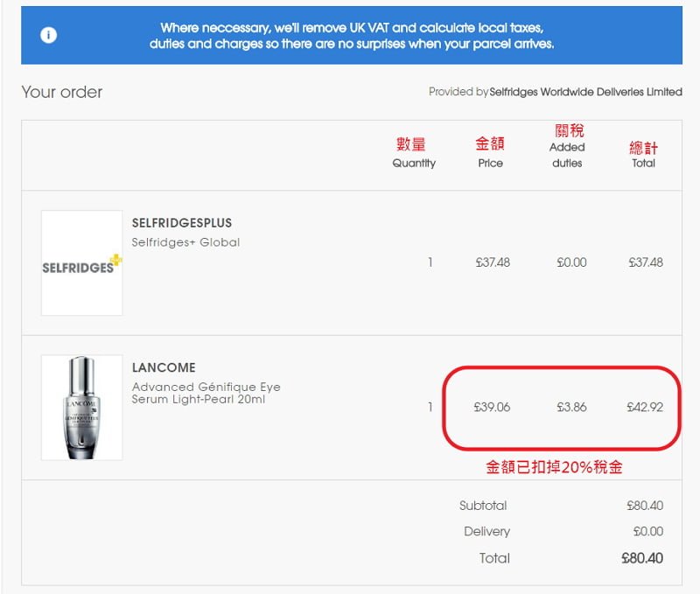Click the £42.92 Lancome total

coord(645,407)
